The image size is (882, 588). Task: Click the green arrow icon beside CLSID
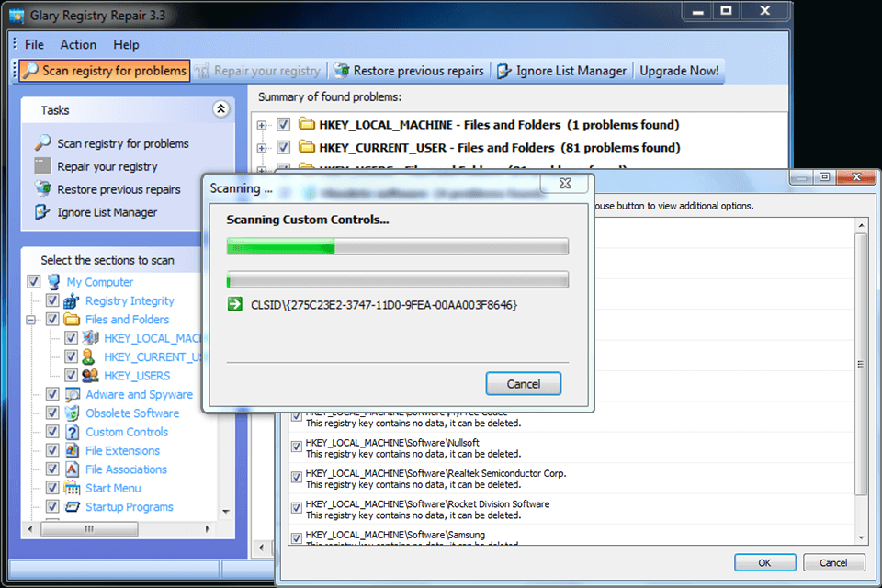[234, 304]
